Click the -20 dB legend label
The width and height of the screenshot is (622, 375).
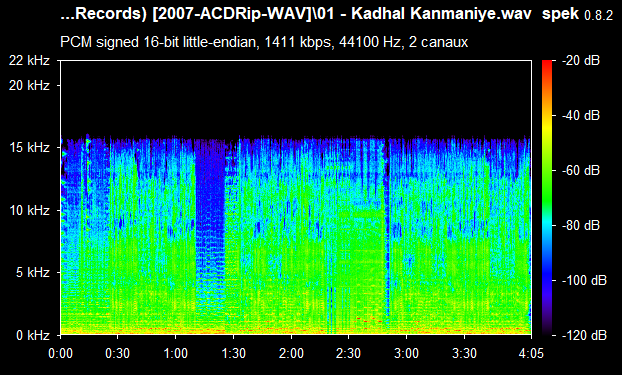click(x=581, y=61)
